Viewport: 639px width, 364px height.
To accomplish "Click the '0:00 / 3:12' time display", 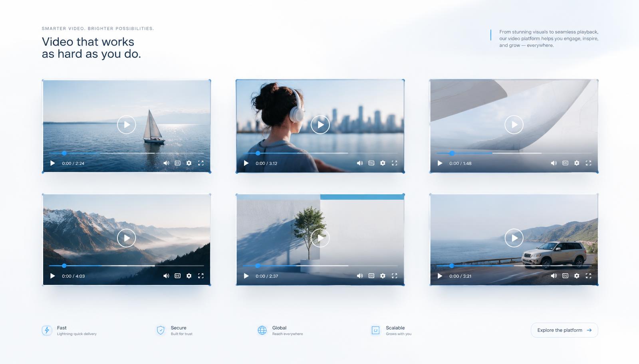I will [266, 163].
